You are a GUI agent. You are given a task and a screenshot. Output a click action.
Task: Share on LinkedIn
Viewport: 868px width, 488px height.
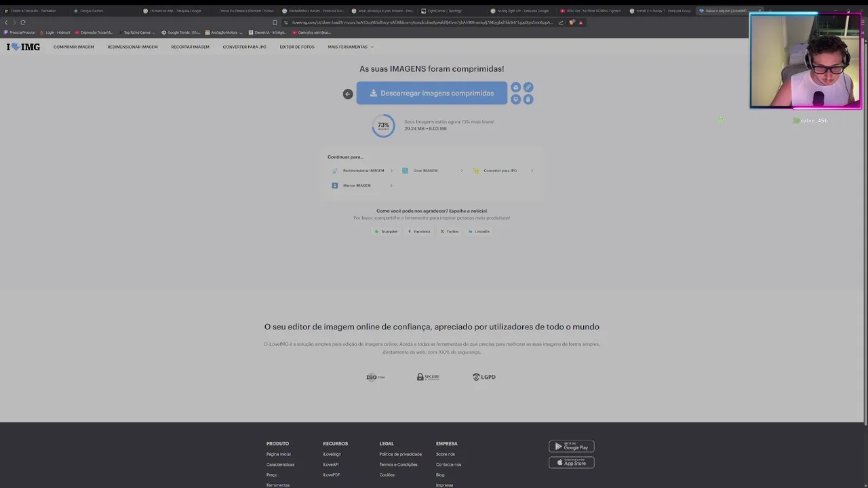479,232
